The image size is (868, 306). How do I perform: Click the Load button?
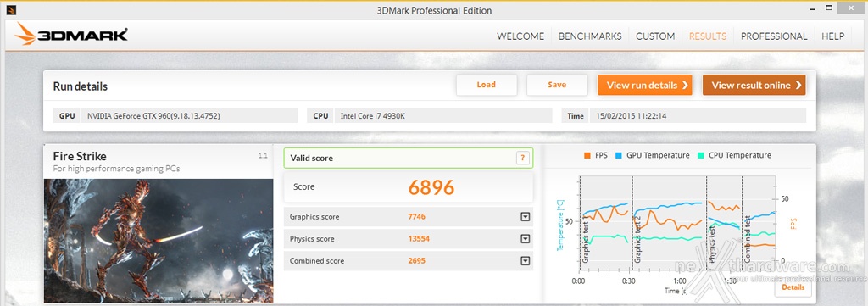click(x=486, y=86)
